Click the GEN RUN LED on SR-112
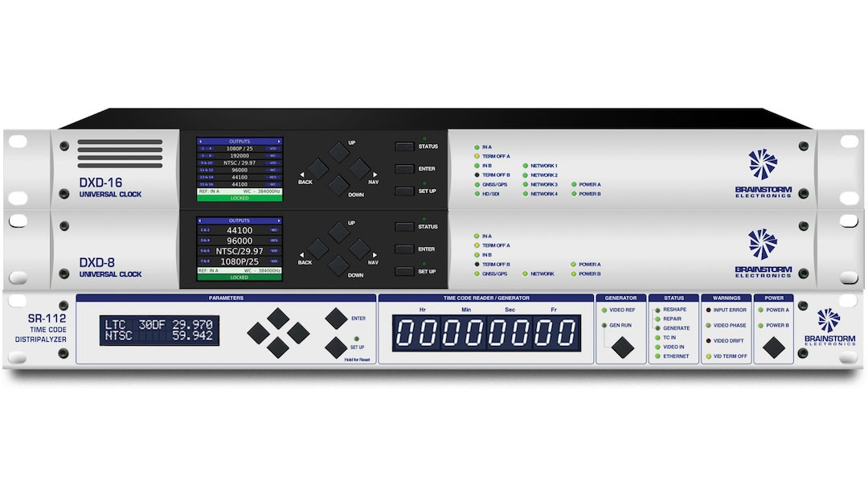 (x=604, y=326)
